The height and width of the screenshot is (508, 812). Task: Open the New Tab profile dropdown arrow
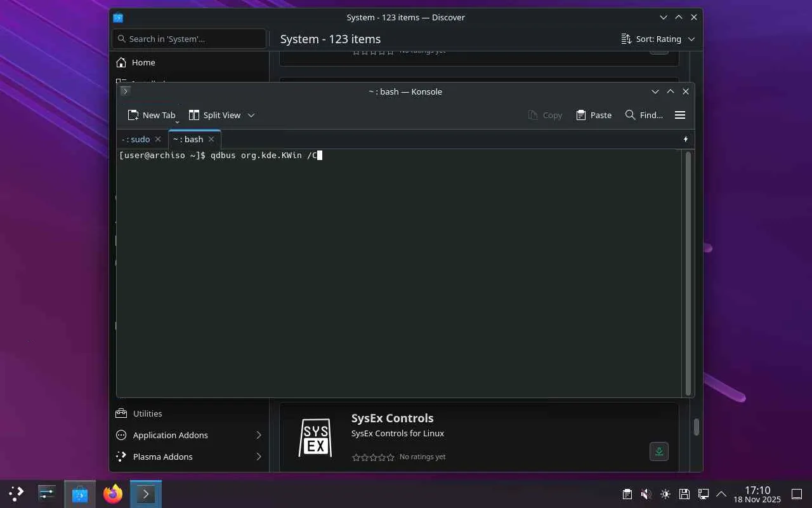pyautogui.click(x=177, y=121)
